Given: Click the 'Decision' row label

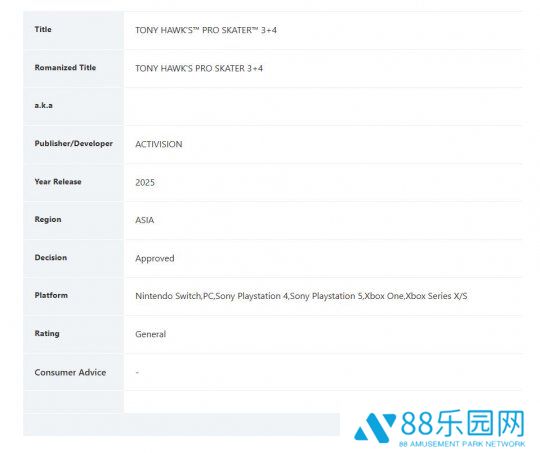Looking at the screenshot, I should pos(51,258).
